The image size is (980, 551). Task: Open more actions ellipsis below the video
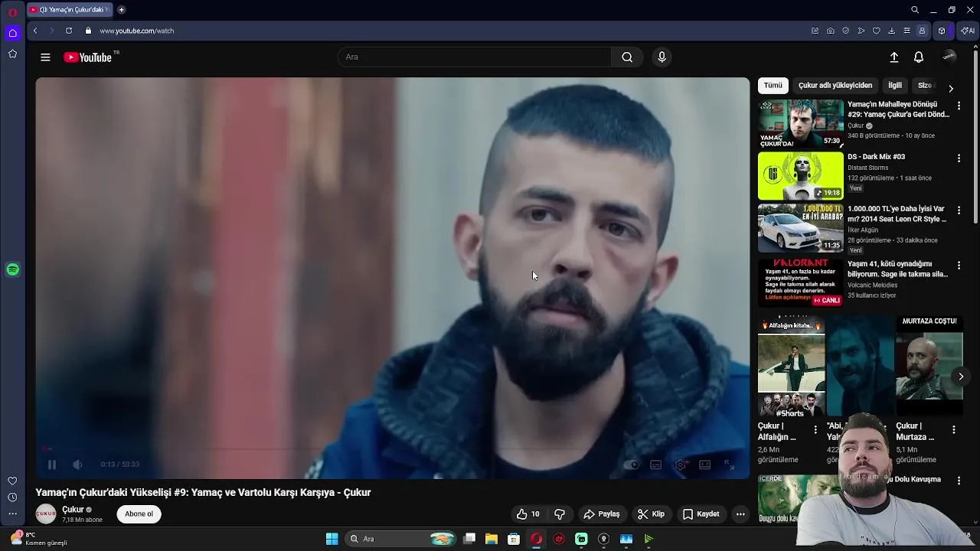(x=740, y=514)
